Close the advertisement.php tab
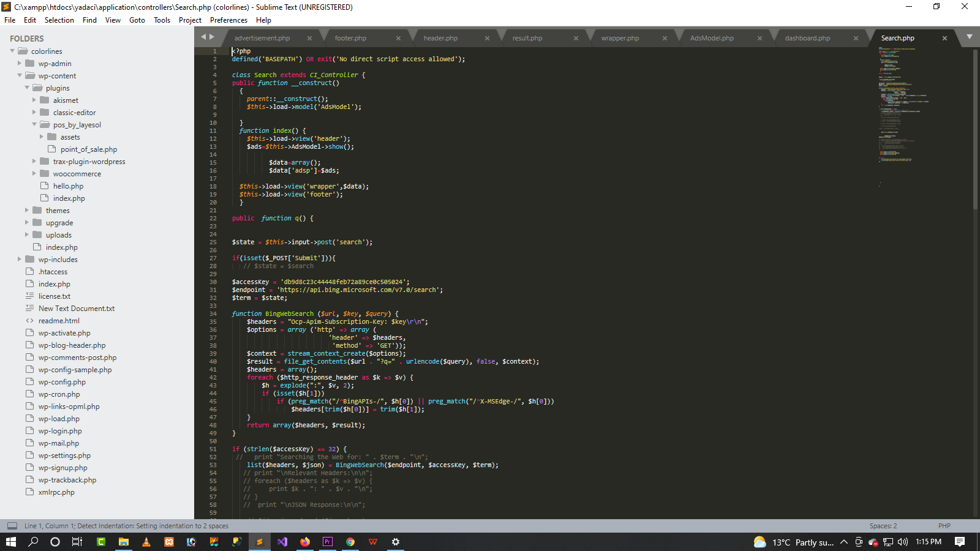This screenshot has height=551, width=980. [x=309, y=38]
